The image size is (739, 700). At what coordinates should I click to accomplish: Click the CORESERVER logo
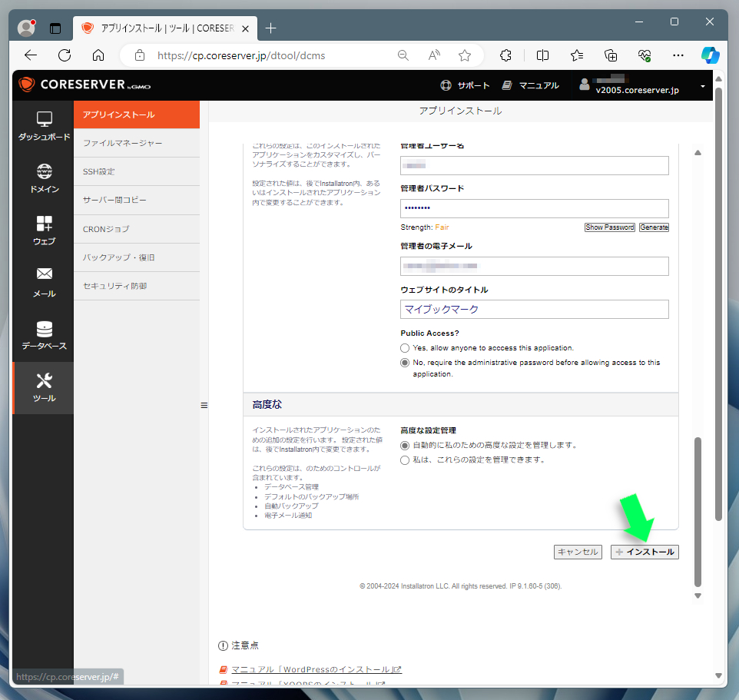85,85
